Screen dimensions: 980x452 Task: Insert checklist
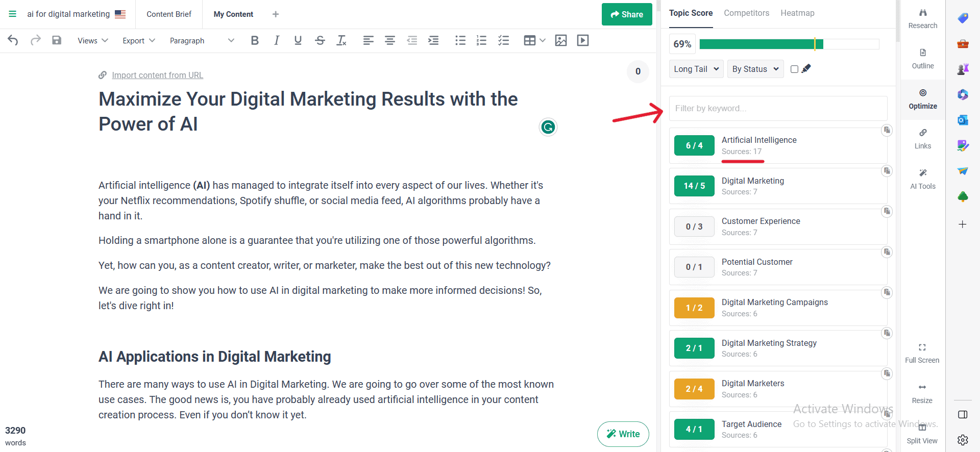503,40
